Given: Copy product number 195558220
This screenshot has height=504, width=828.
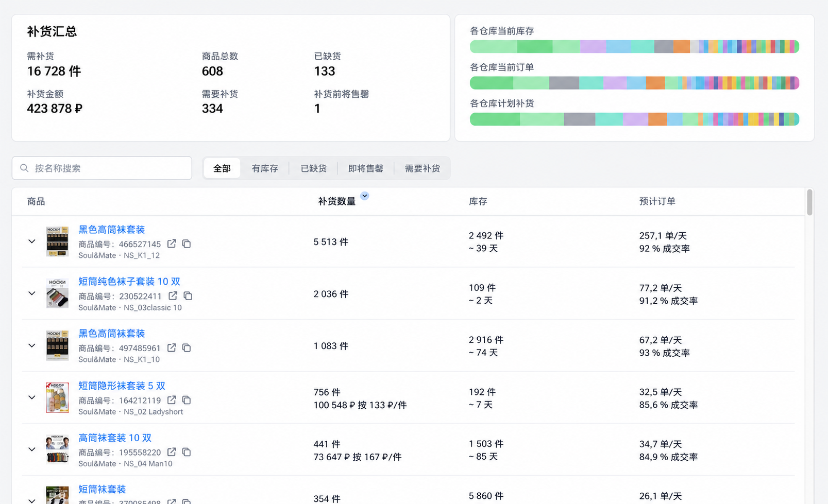Looking at the screenshot, I should pos(187,452).
